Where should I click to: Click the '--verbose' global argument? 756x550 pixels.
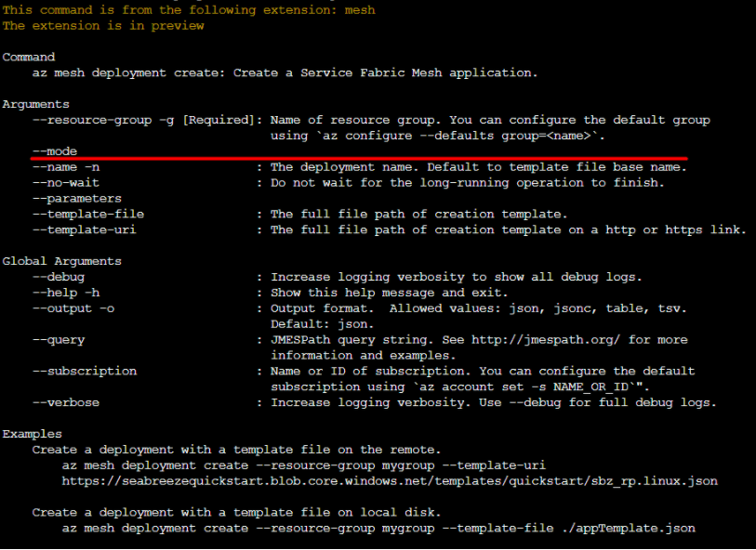(x=66, y=402)
